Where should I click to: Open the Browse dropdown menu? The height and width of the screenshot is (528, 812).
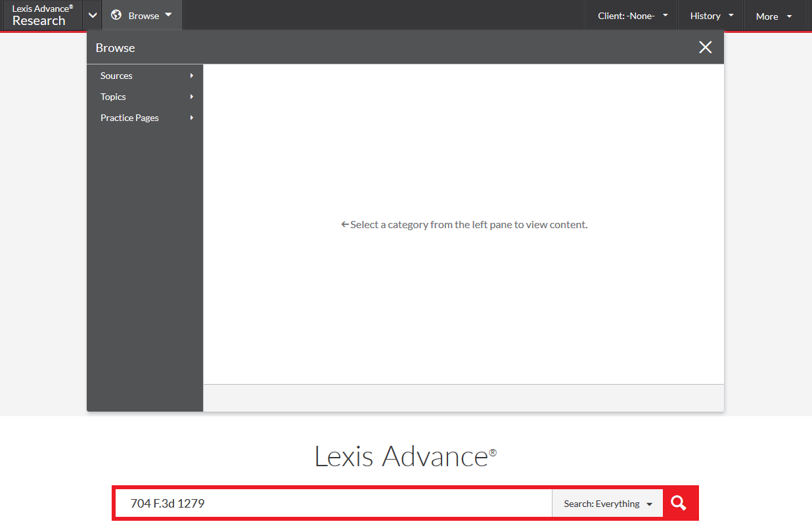pyautogui.click(x=143, y=15)
